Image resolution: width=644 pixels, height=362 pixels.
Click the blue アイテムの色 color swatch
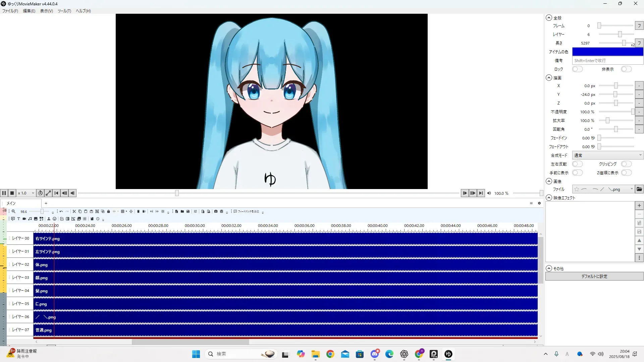[607, 52]
